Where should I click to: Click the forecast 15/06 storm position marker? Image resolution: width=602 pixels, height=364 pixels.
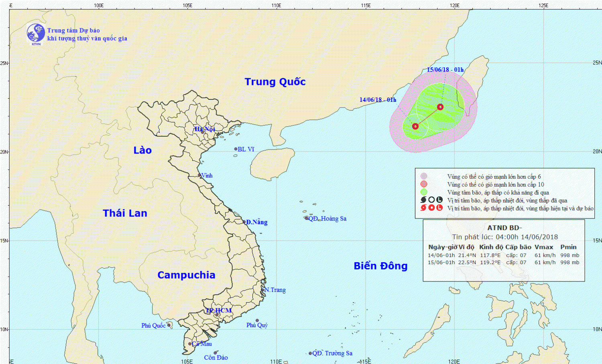point(440,107)
